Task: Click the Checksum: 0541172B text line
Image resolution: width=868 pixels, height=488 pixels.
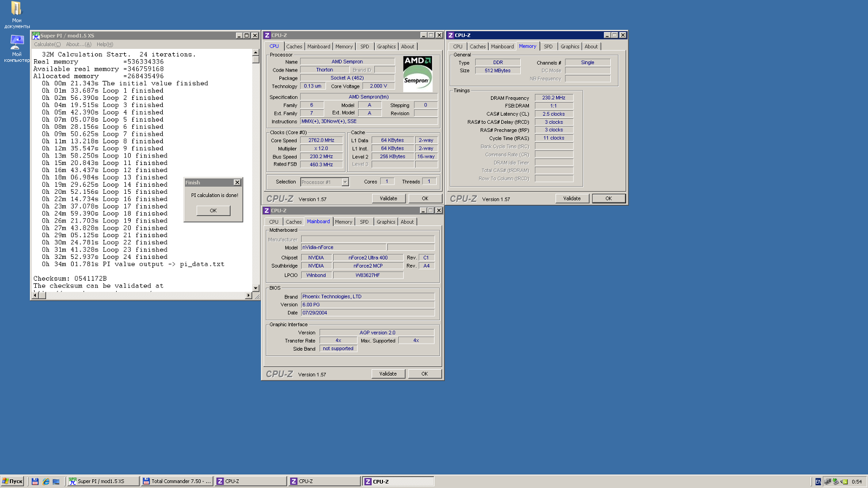Action: 70,278
